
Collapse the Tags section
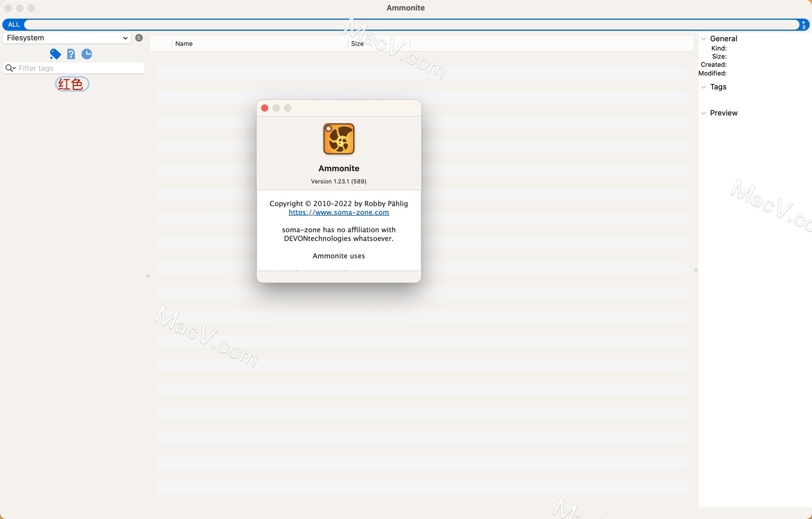(x=703, y=87)
